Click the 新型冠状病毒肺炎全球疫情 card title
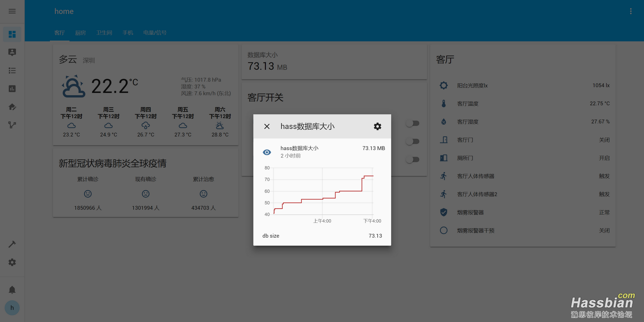Screen dimensions: 644x322 113,163
